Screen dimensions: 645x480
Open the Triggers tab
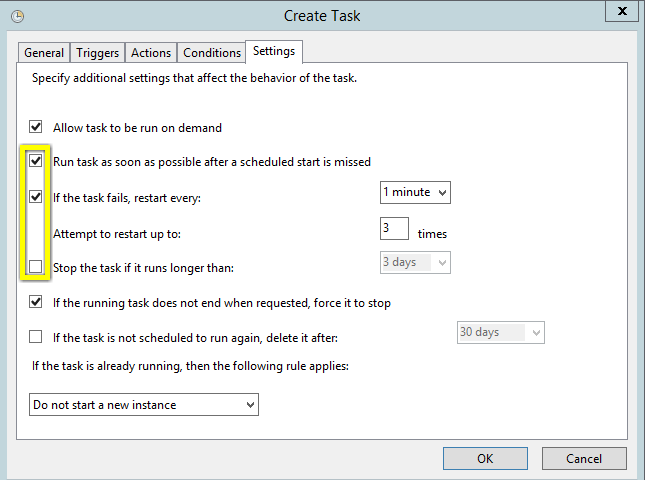pyautogui.click(x=98, y=53)
